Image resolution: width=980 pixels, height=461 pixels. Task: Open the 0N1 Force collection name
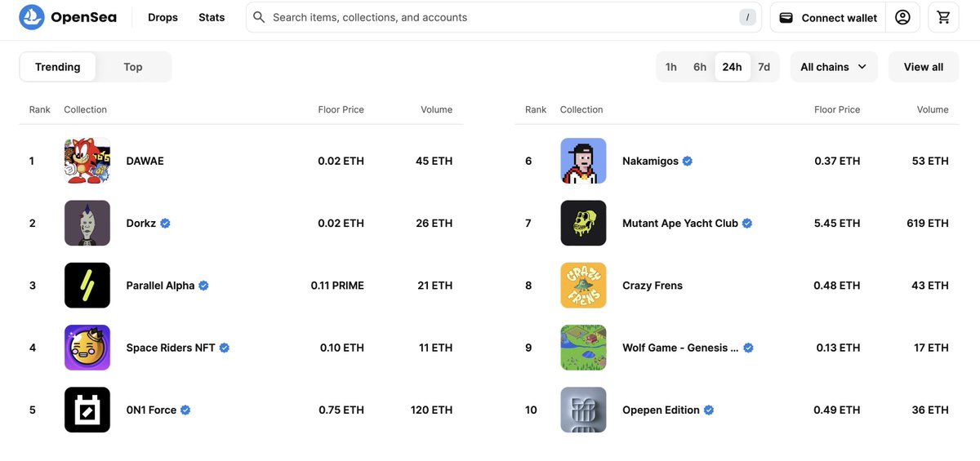152,410
